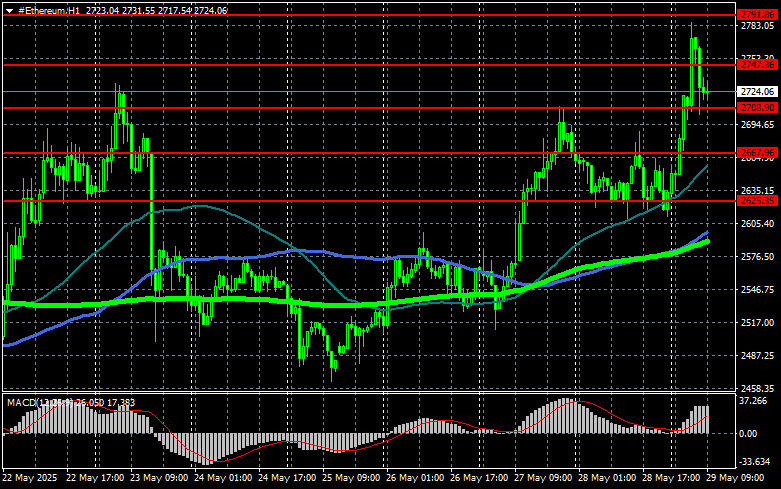The height and width of the screenshot is (489, 781).
Task: Click the MACD zero level 0.00 label
Action: tap(748, 434)
